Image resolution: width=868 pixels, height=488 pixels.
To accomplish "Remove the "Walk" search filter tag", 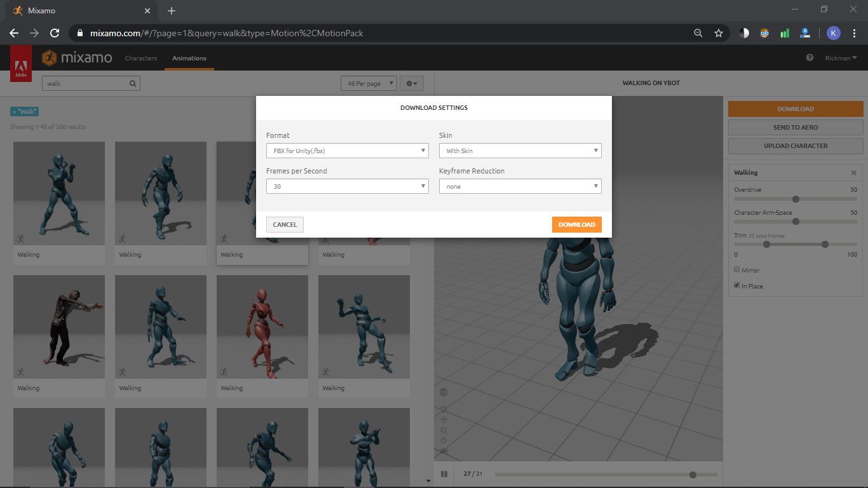I will [x=25, y=112].
